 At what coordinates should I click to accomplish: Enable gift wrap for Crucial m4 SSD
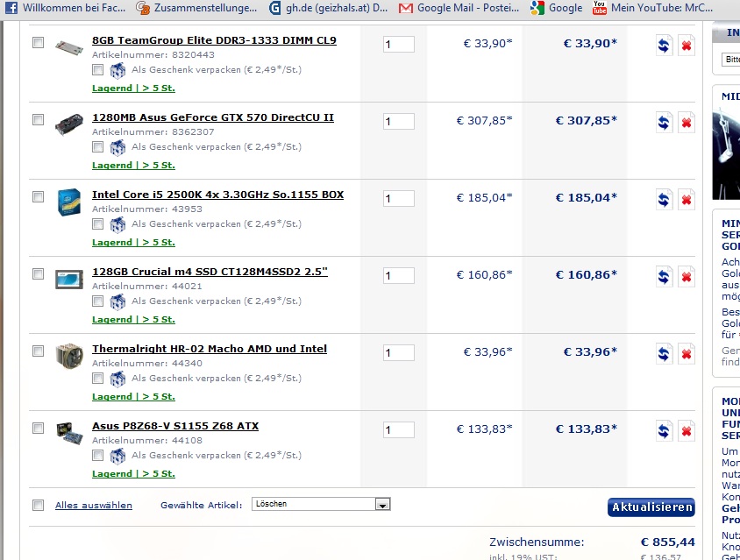97,301
